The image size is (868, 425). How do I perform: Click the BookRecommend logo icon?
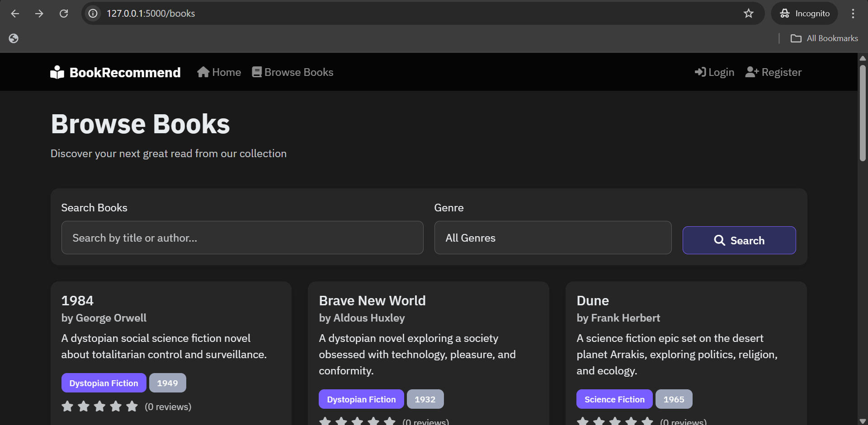(x=57, y=72)
